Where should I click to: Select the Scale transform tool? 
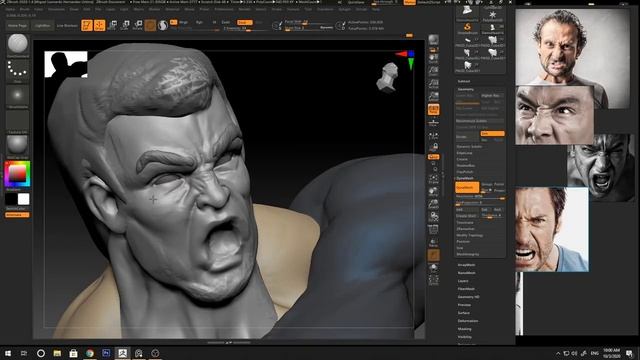pyautogui.click(x=125, y=25)
